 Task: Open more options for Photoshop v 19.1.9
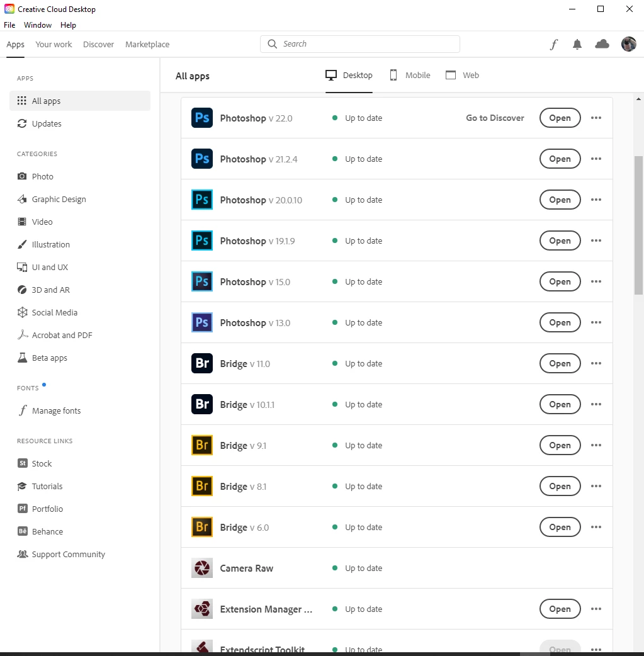(x=596, y=240)
